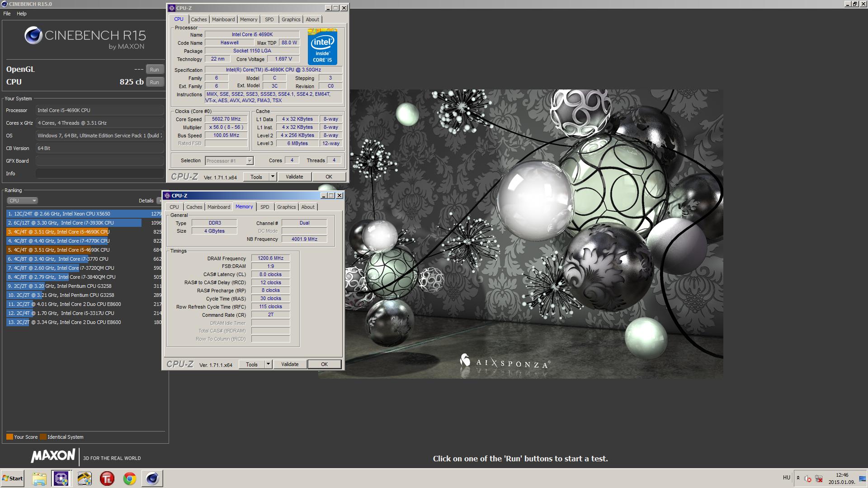Click Validate in lower CPU-Z window
868x488 pixels.
tap(290, 365)
